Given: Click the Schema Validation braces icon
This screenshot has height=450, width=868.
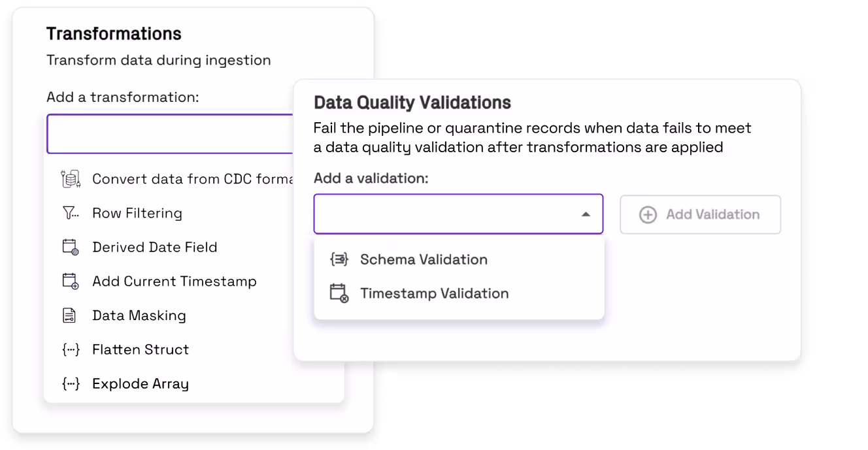Looking at the screenshot, I should [x=339, y=259].
